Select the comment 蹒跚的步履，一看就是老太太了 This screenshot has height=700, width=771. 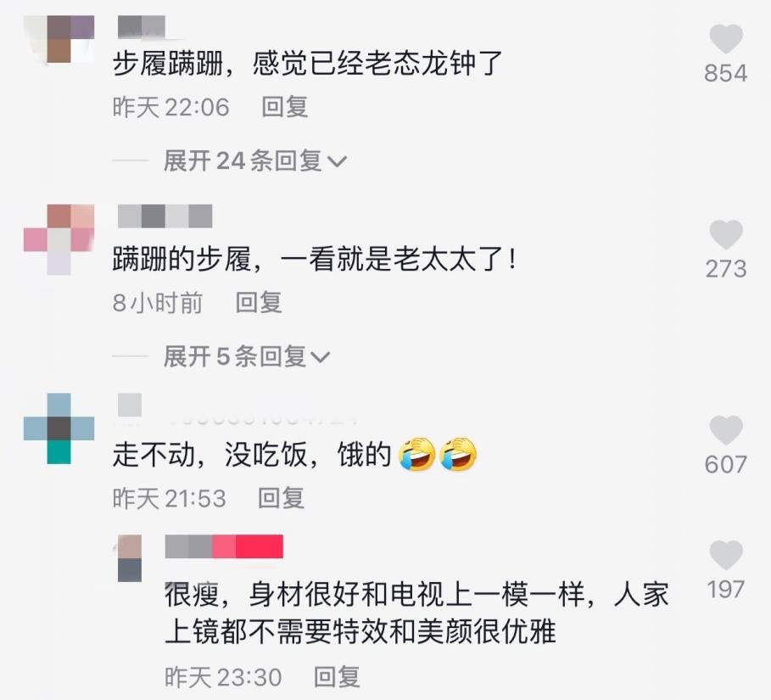tap(315, 259)
